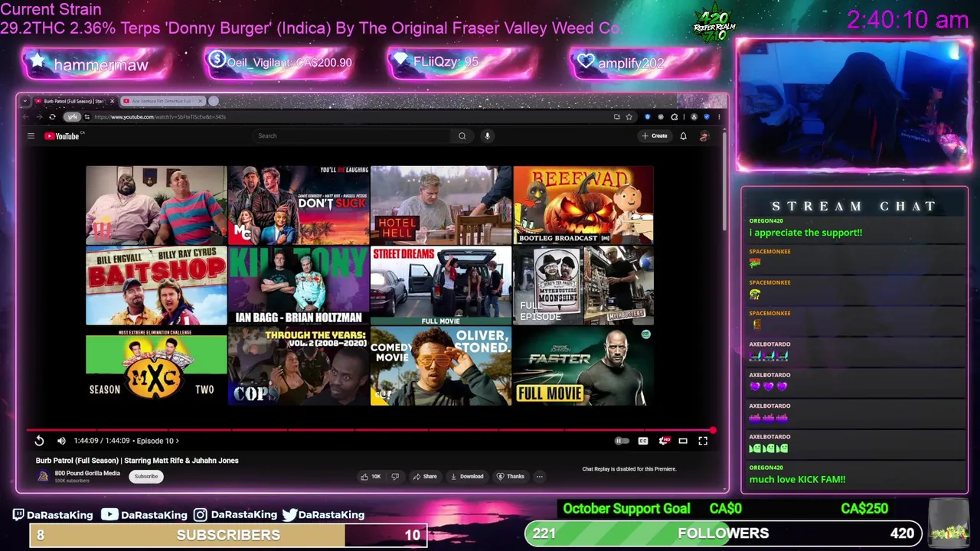Open a new browser tab

[214, 101]
